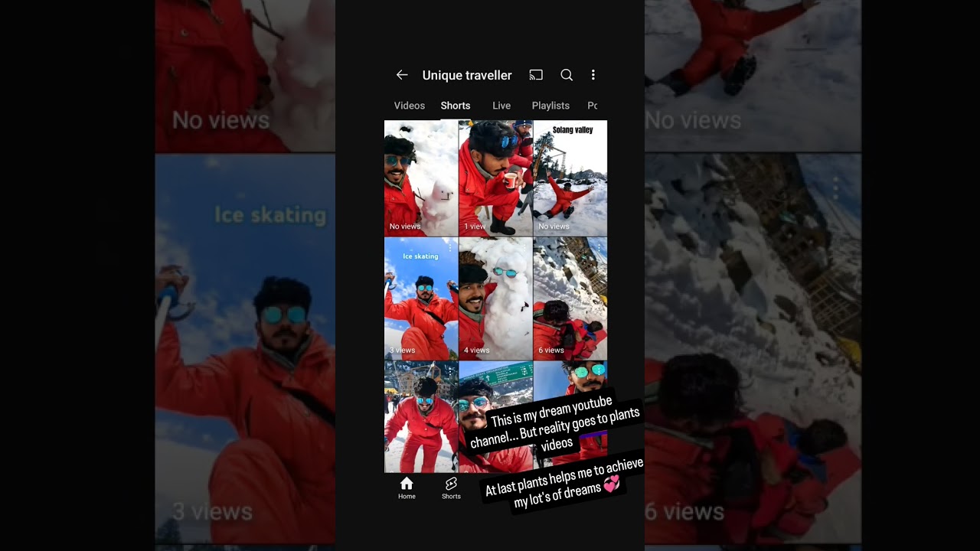Open the short with 6 views

click(x=570, y=298)
